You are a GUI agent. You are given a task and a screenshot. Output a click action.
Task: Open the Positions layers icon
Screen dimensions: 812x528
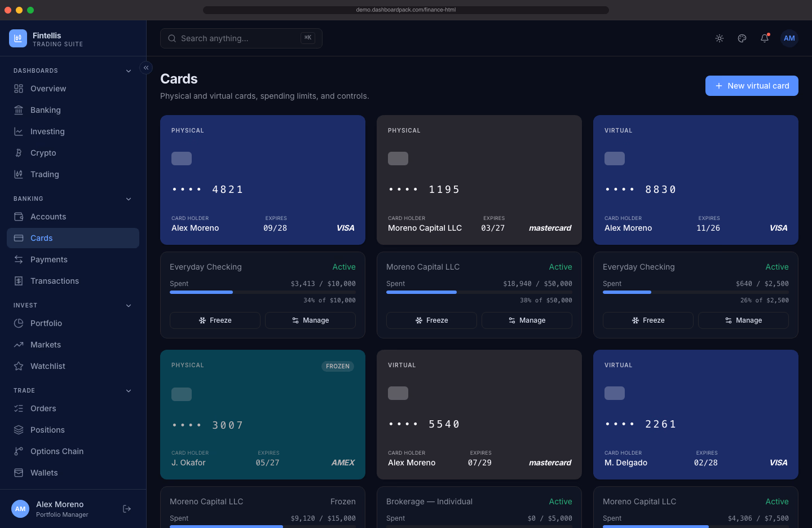pyautogui.click(x=19, y=430)
